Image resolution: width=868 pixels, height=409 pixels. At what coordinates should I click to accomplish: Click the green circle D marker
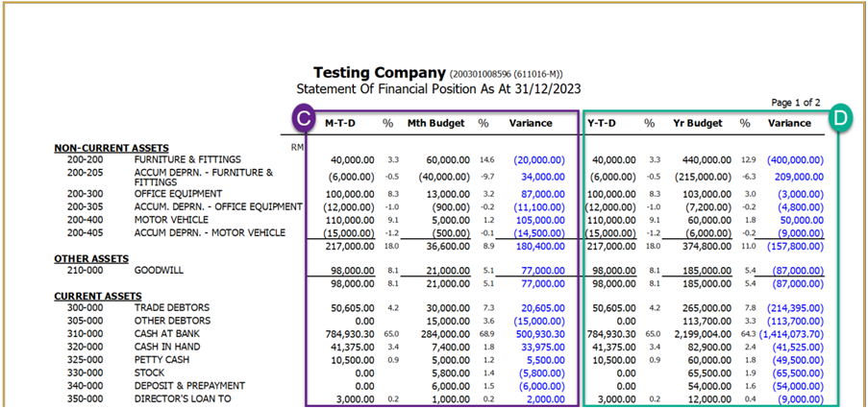coord(839,117)
